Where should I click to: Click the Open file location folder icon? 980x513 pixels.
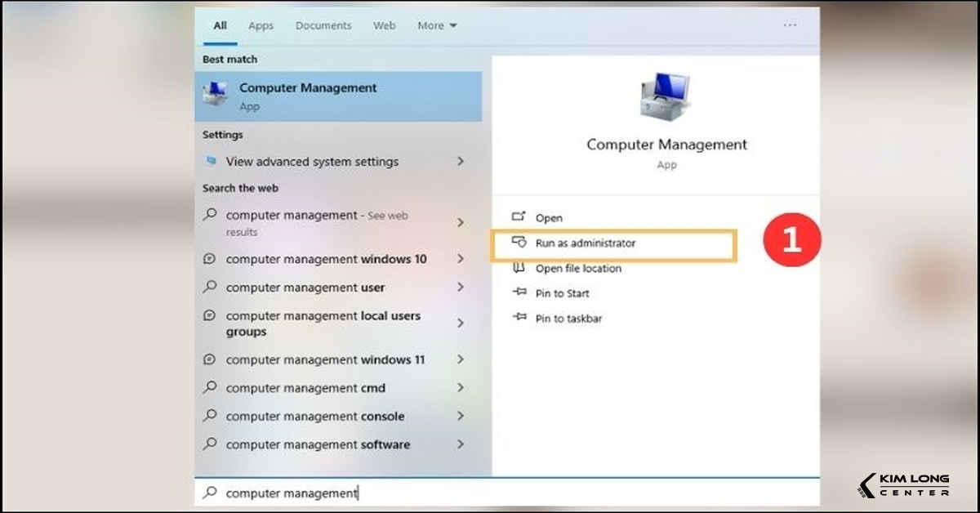coord(519,268)
